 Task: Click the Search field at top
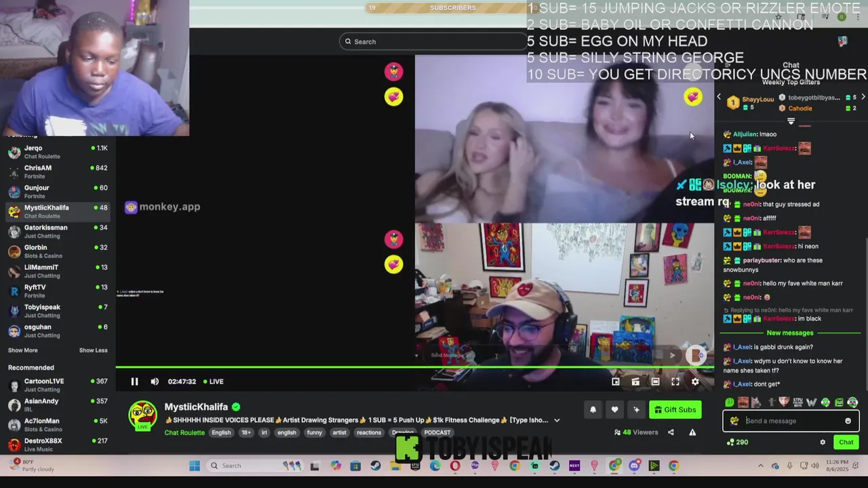click(434, 41)
